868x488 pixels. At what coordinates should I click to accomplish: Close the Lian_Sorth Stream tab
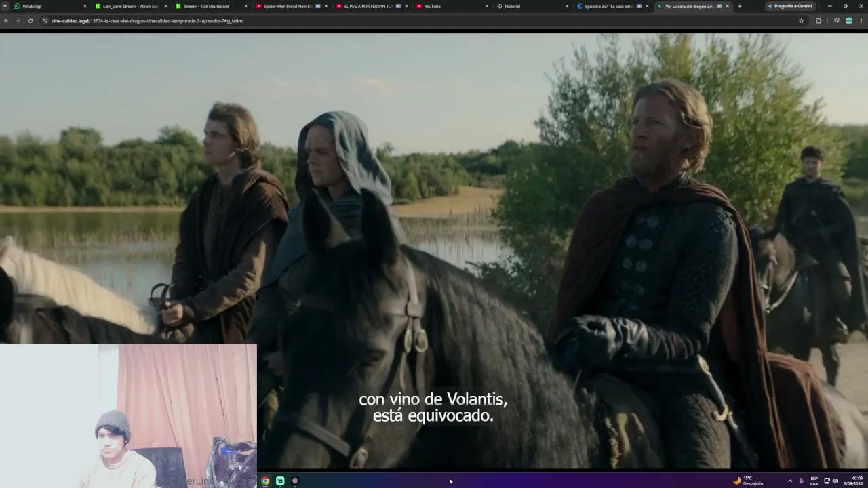pos(165,6)
